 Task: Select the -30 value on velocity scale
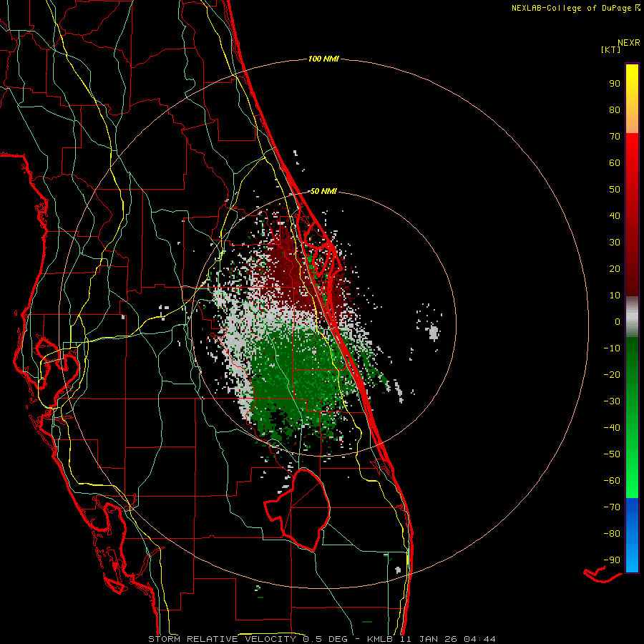click(x=612, y=401)
